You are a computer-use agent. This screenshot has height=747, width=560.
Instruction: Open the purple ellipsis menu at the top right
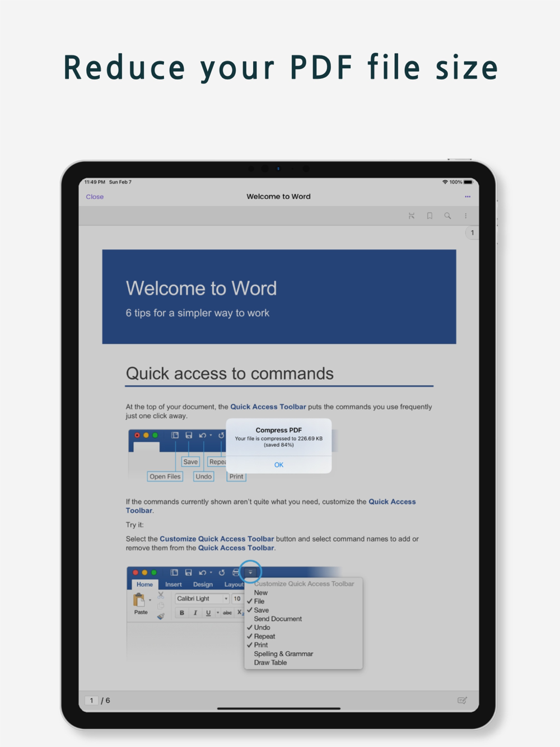coord(468,197)
